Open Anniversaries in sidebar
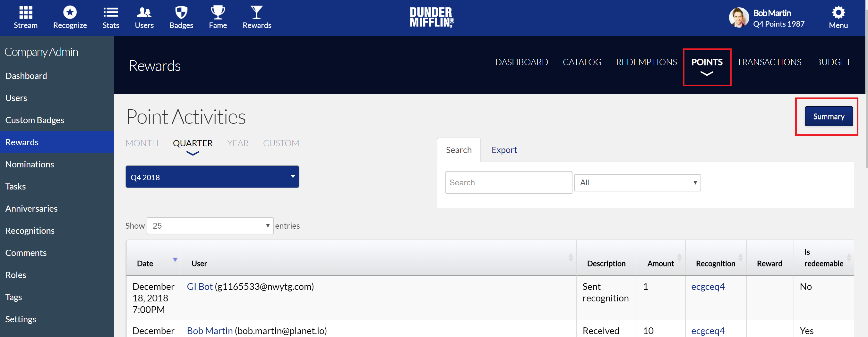The width and height of the screenshot is (868, 337). coord(56,208)
